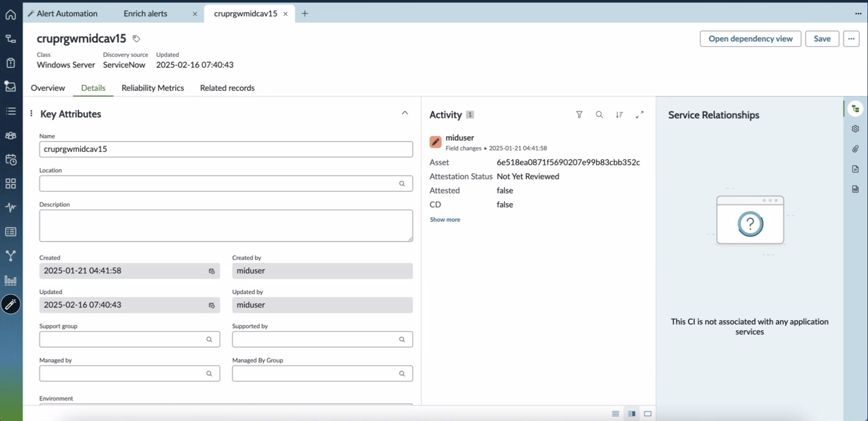Open the Updated date calendar picker
Screen dimensions: 868x421
pos(211,305)
